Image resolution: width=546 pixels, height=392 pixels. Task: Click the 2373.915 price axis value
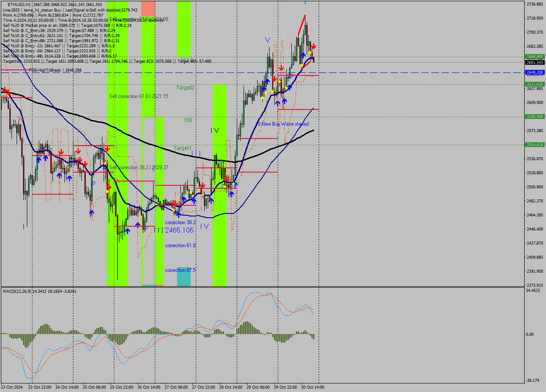coord(535,285)
